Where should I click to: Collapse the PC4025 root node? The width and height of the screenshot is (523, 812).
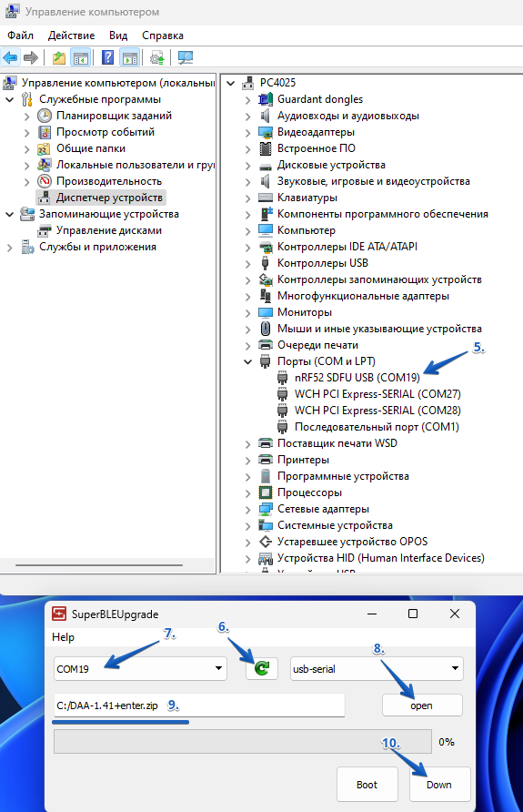coord(231,83)
